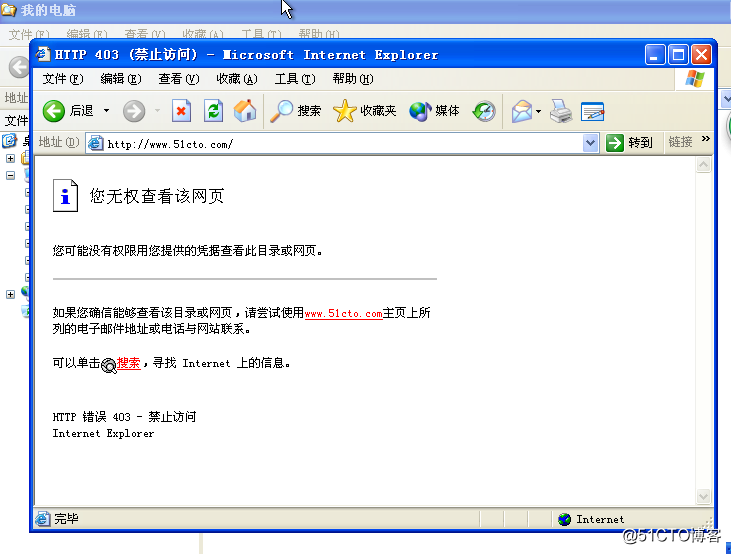Open the 收藏(A) menu in Internet Explorer
The image size is (731, 554).
tap(236, 79)
